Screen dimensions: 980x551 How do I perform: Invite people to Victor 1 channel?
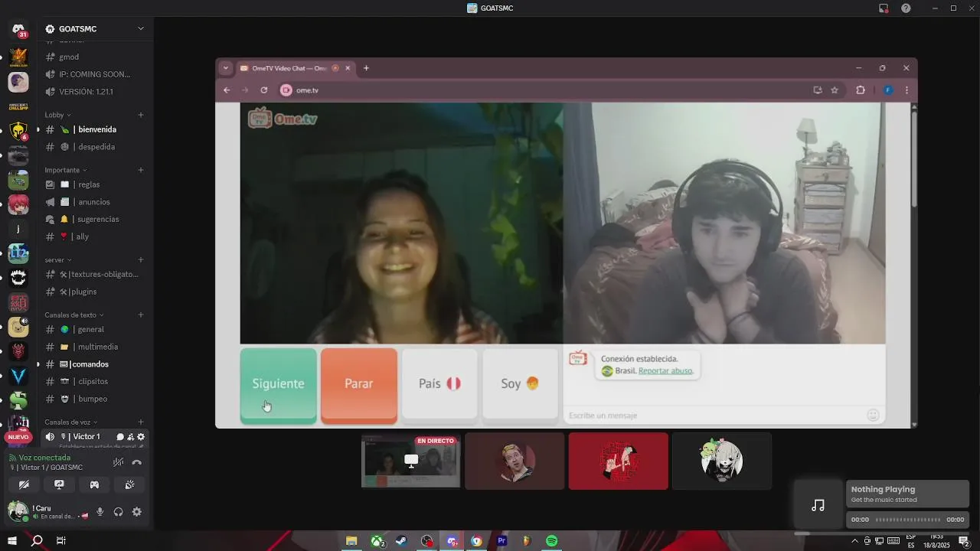tap(131, 437)
